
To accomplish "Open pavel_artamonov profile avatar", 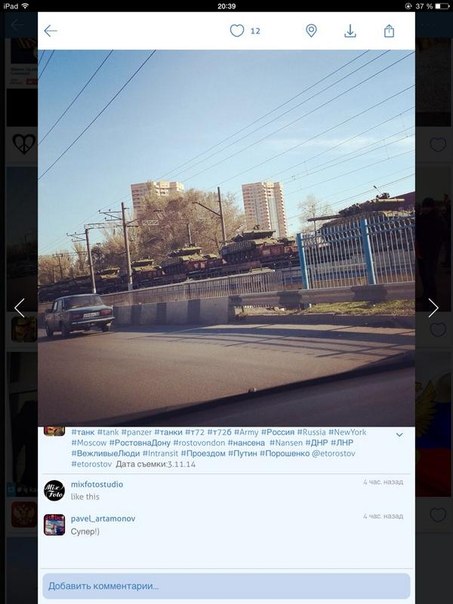I will coord(54,525).
